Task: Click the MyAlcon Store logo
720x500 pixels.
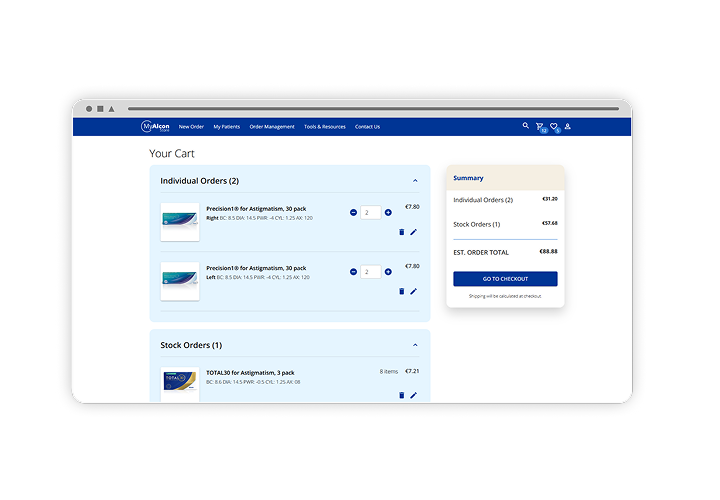Action: pos(155,127)
